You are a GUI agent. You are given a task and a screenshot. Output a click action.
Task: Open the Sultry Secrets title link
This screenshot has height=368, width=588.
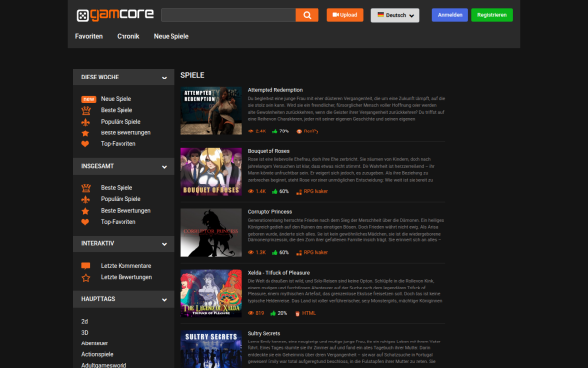264,333
